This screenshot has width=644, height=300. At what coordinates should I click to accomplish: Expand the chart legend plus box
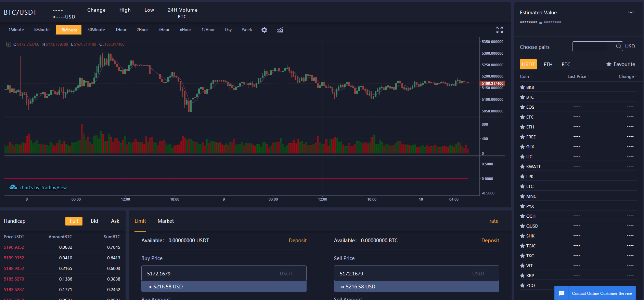pos(9,44)
